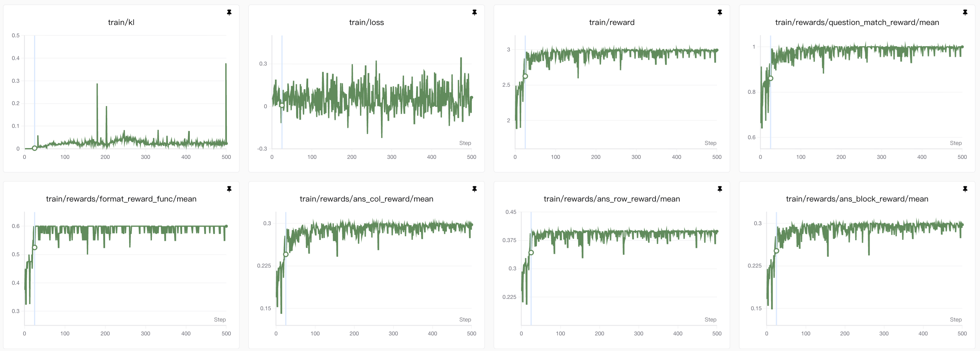Pin the train/kl chart

pyautogui.click(x=229, y=13)
